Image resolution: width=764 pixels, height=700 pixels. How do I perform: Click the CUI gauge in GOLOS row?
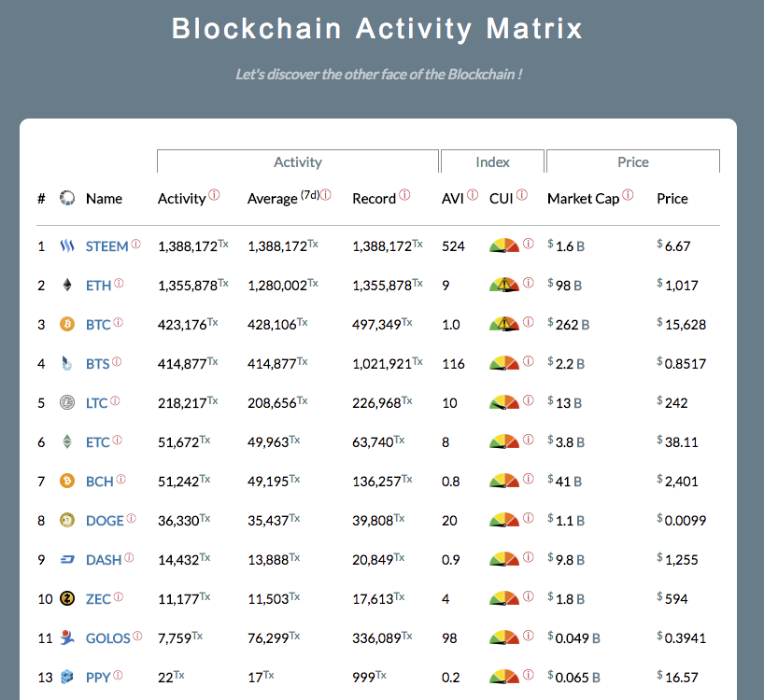[504, 637]
